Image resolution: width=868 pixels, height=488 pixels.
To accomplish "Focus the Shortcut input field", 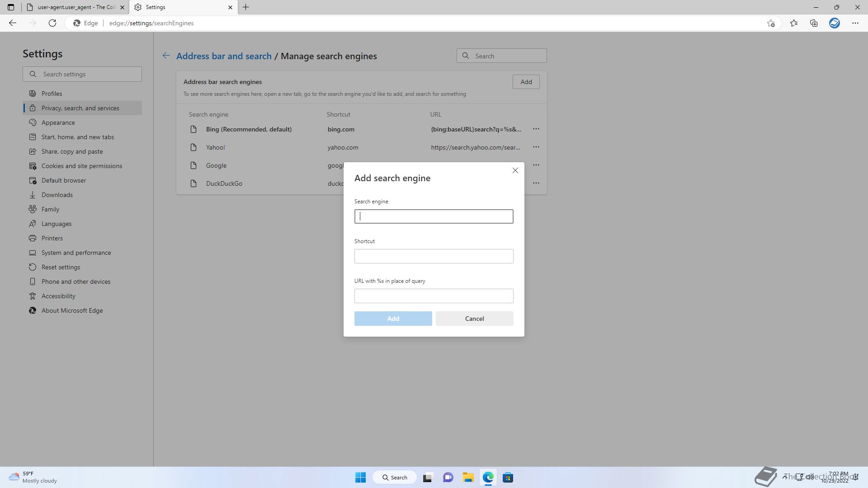I will pos(434,256).
